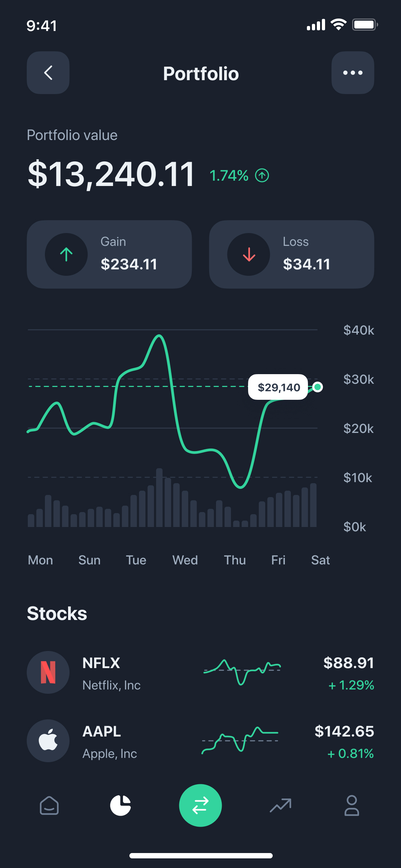Image resolution: width=401 pixels, height=868 pixels.
Task: Tap the green up-arrow percentage indicator
Action: (x=262, y=175)
